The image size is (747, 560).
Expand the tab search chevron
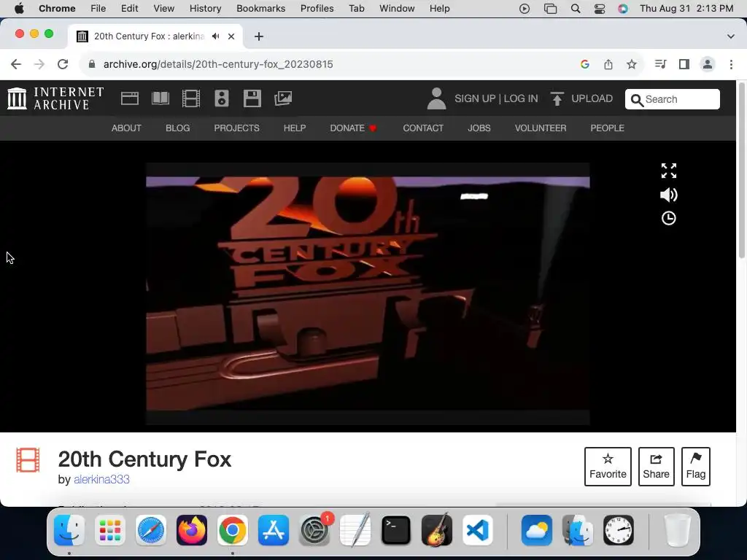[731, 36]
